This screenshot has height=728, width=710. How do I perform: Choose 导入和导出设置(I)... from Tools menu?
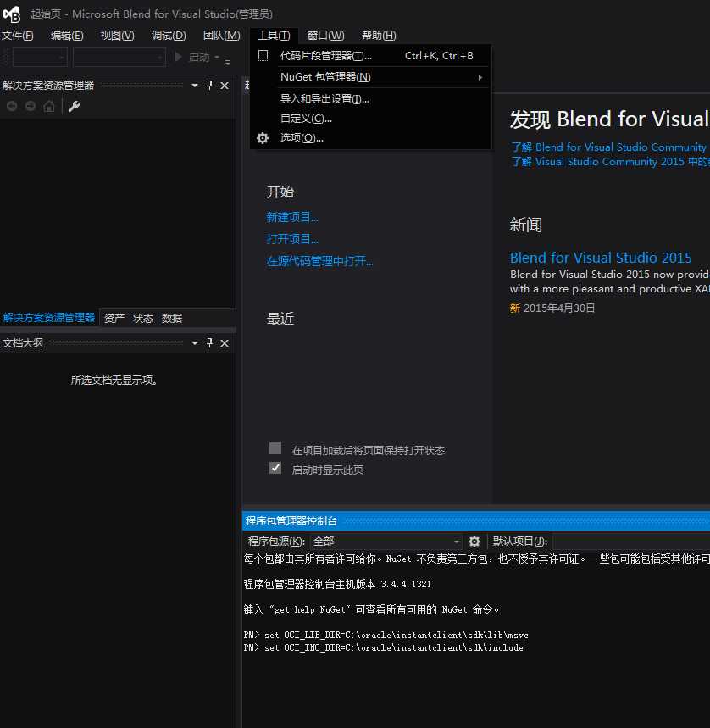point(371,99)
